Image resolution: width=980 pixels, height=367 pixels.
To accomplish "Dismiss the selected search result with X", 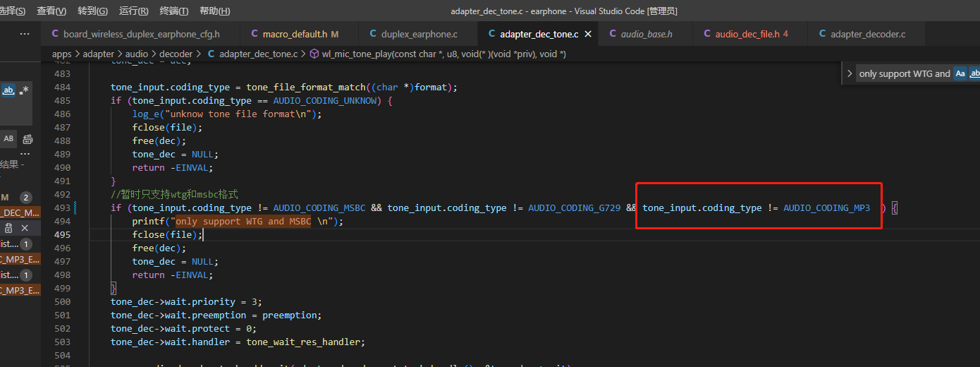I will click(x=25, y=228).
